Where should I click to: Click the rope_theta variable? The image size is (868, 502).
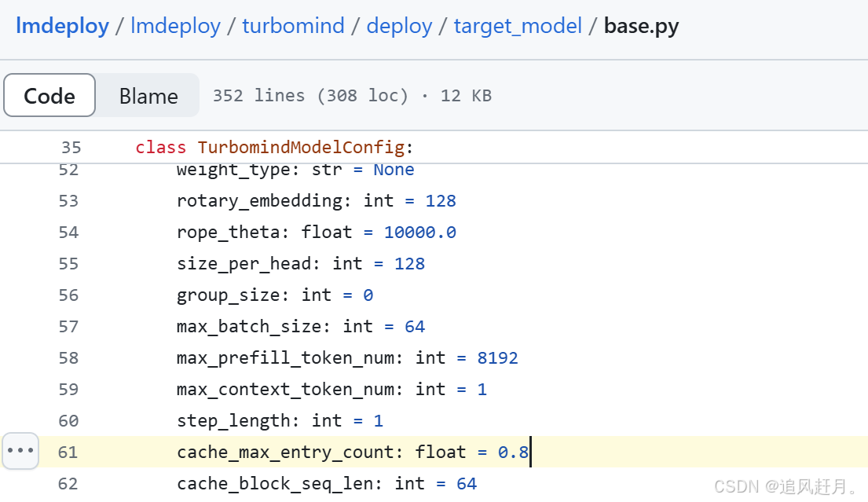(229, 233)
